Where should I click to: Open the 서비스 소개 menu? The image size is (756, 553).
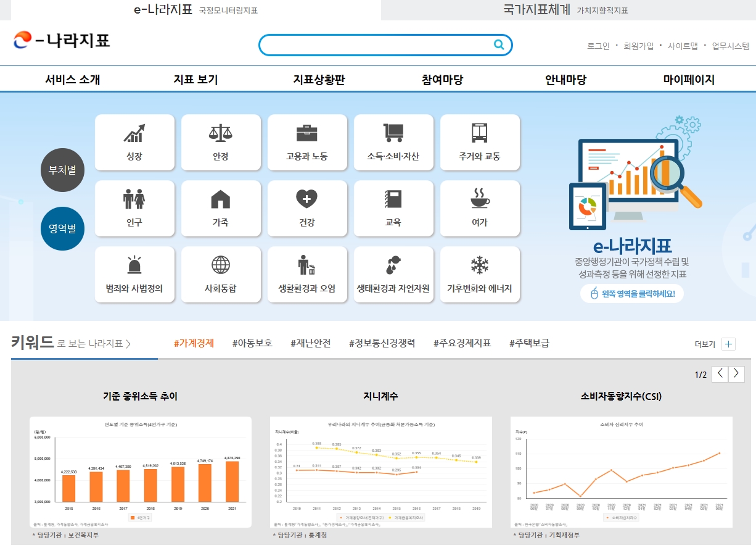72,80
